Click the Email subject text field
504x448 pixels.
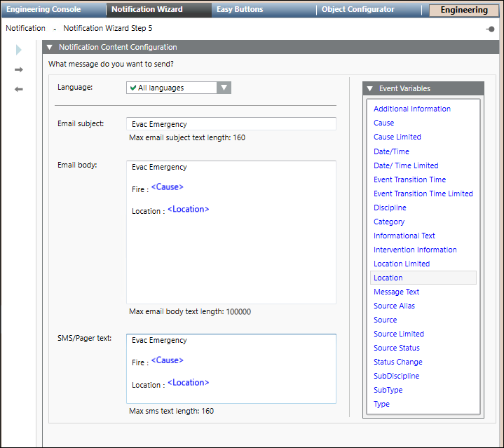(231, 124)
